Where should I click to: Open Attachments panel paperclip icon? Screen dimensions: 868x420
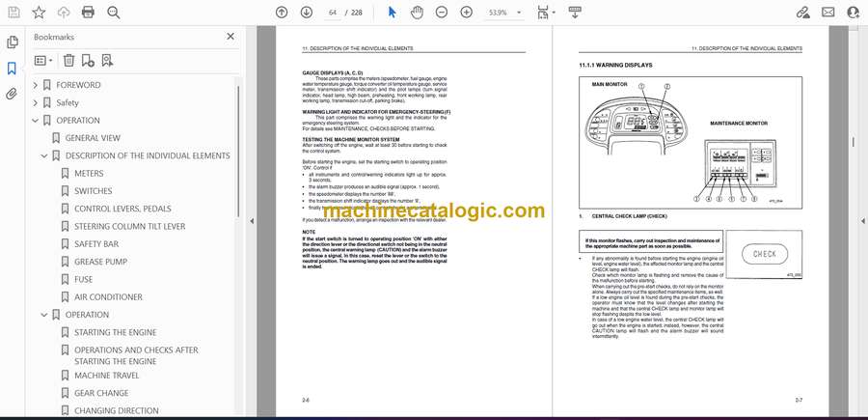(13, 94)
